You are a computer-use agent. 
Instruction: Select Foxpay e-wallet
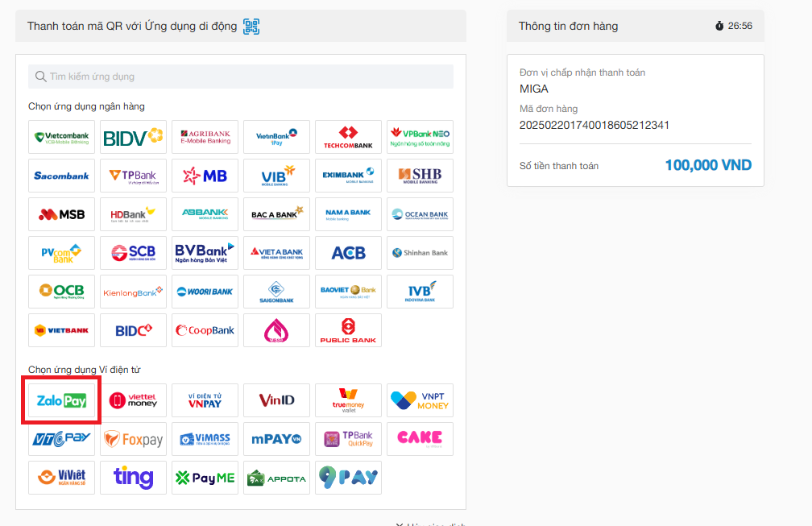134,439
